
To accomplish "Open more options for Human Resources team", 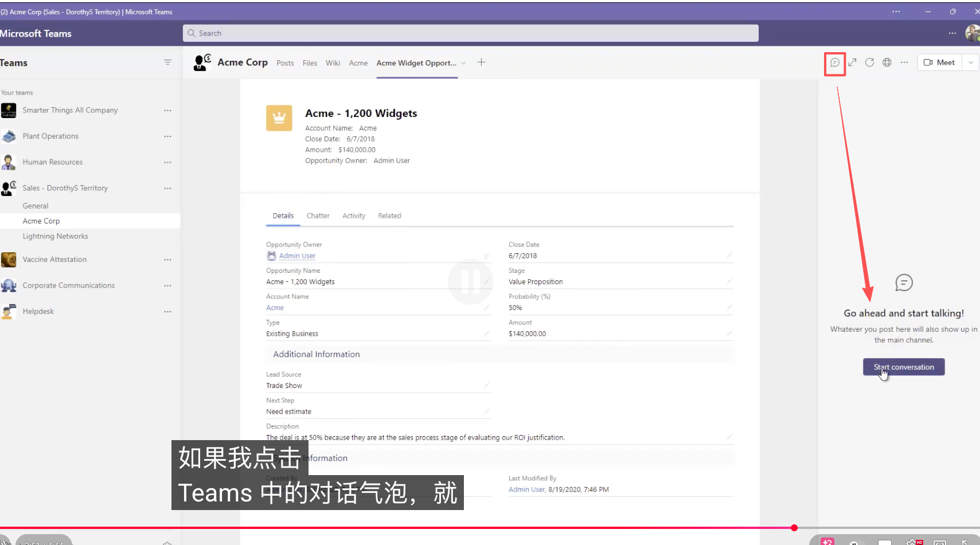I will click(167, 162).
